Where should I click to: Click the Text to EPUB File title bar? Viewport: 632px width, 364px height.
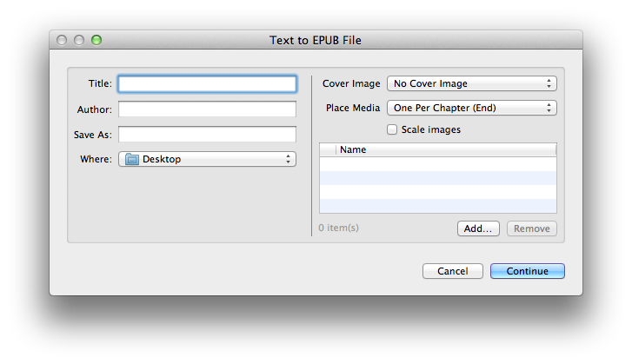click(316, 40)
